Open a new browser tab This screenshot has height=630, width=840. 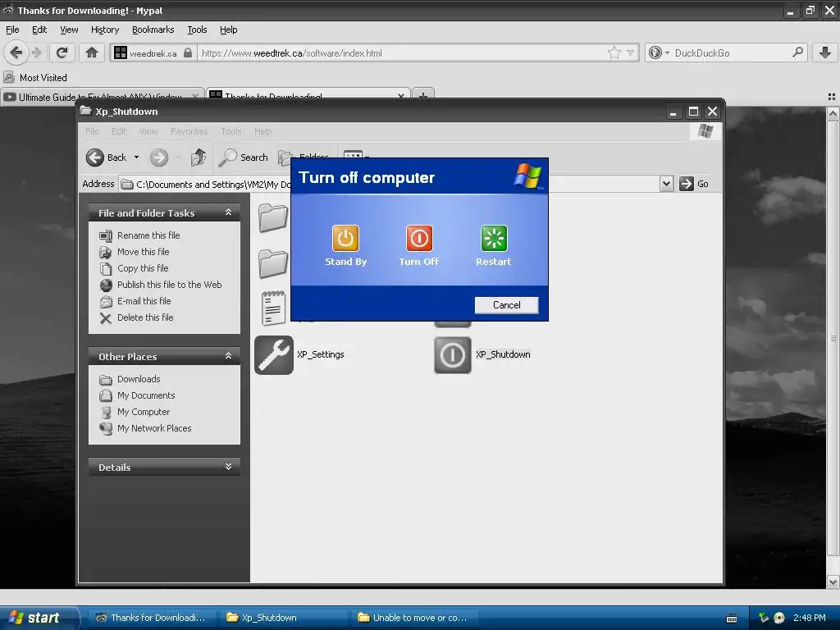[422, 95]
